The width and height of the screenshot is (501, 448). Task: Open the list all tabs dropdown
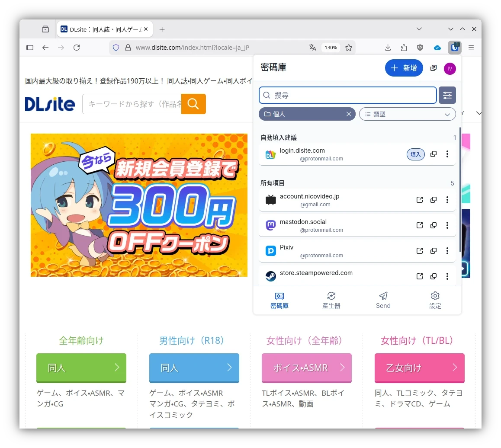[x=419, y=29]
